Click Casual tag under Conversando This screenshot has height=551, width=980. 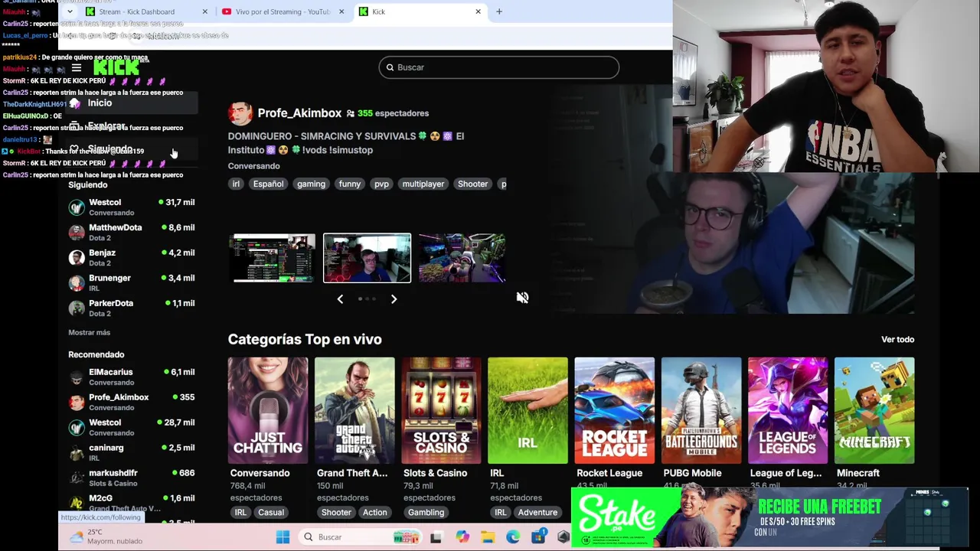tap(270, 512)
